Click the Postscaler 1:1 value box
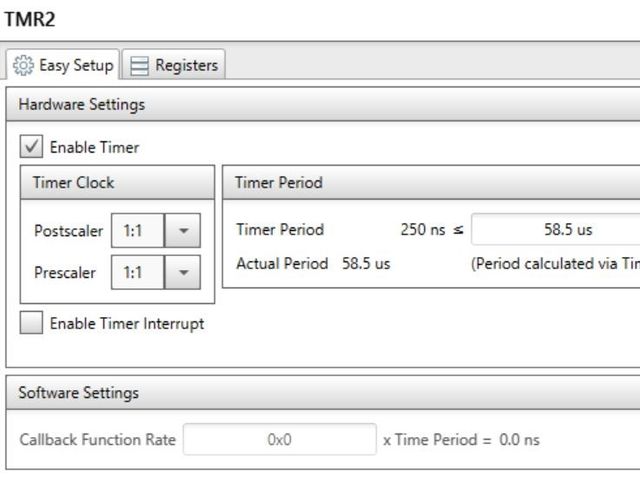Screen dimensions: 640x480 [137, 230]
